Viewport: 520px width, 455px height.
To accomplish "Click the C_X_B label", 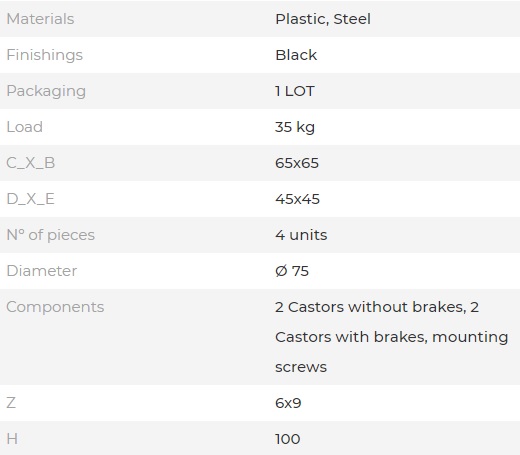I will point(31,163).
